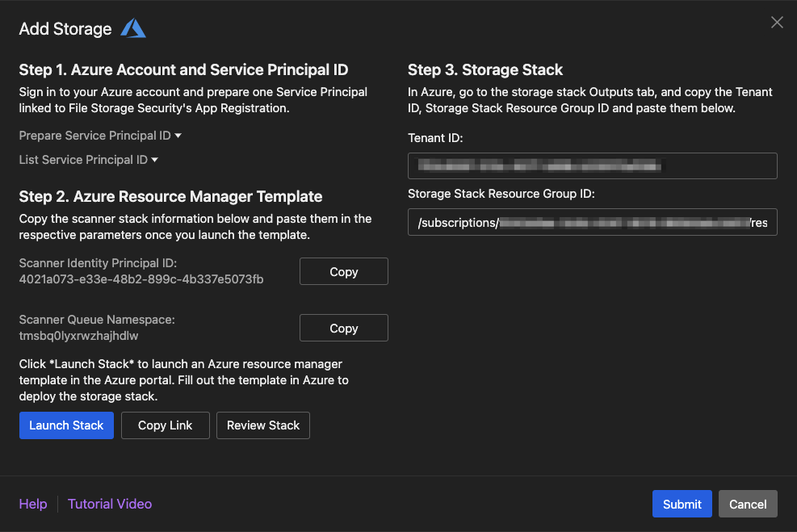
Task: Focus the Tenant ID input field
Action: tap(592, 165)
